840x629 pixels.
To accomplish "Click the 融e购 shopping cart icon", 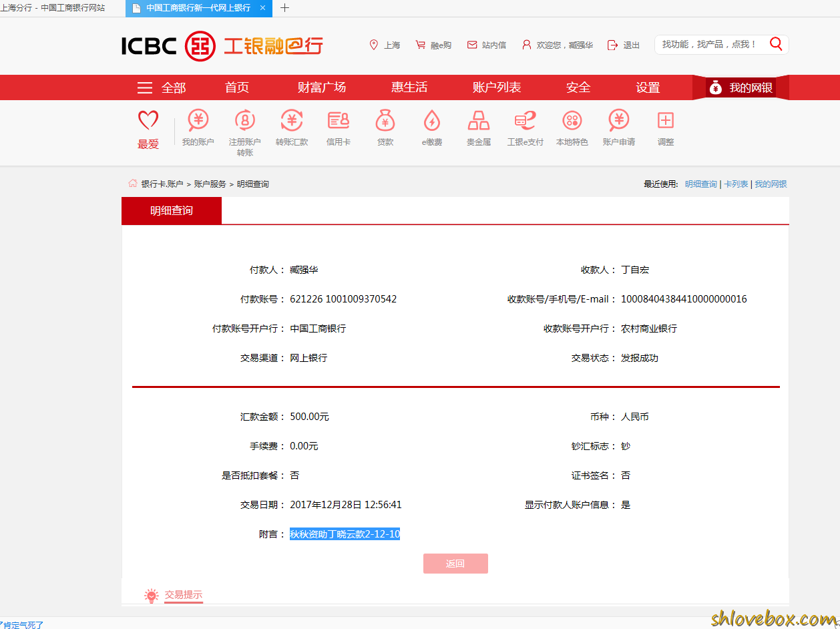I will click(420, 45).
